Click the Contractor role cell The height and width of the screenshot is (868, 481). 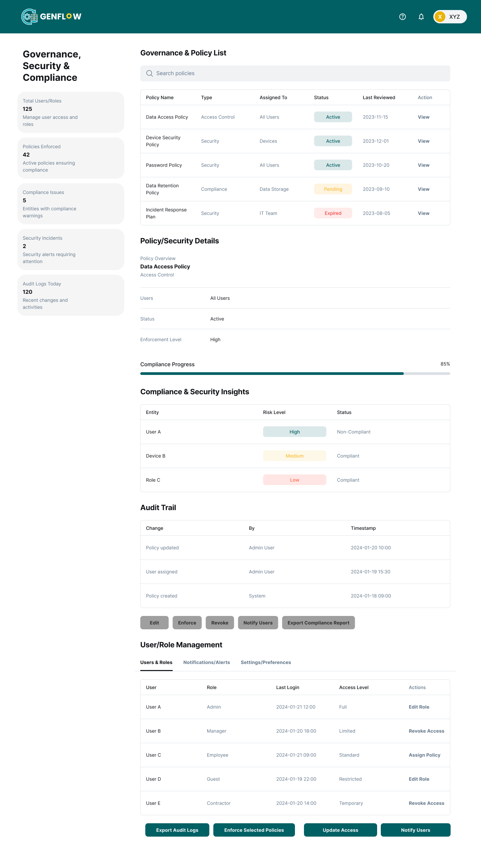tap(219, 803)
